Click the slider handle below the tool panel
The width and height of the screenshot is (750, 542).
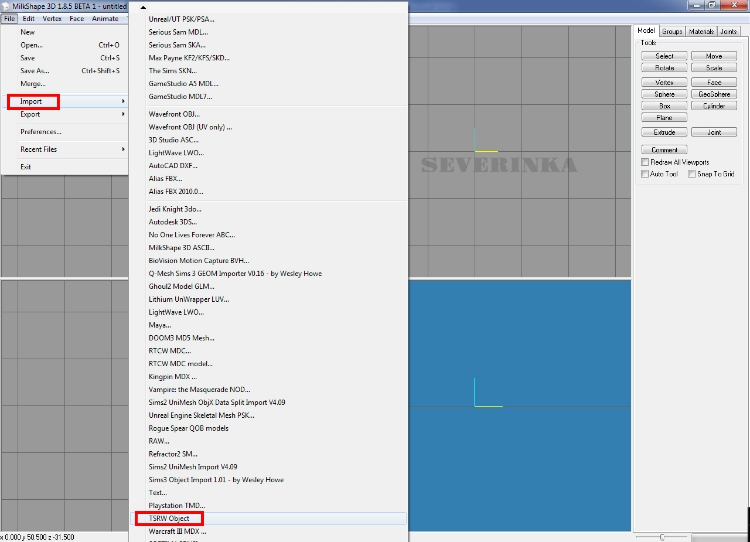664,537
